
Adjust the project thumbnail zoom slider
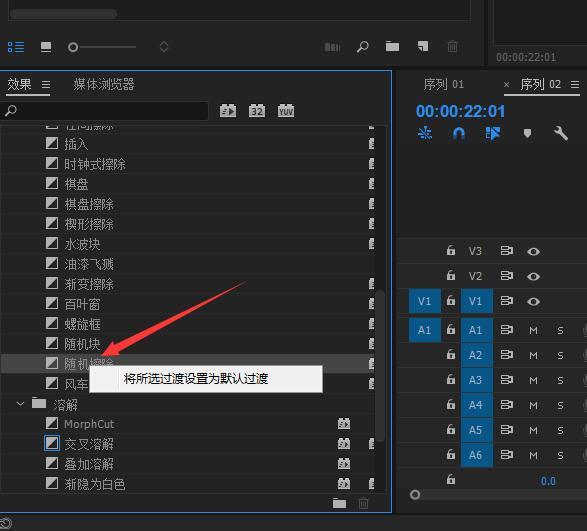[x=73, y=47]
